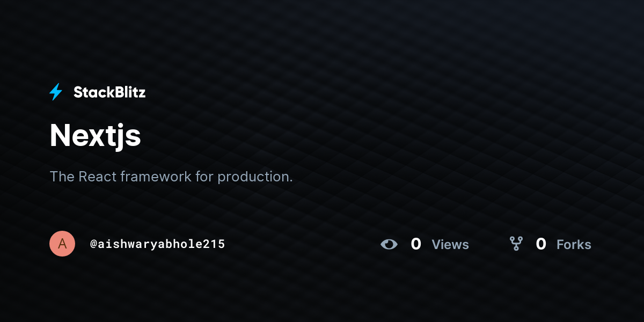Click the Forks label
This screenshot has height=322, width=644.
pyautogui.click(x=574, y=245)
